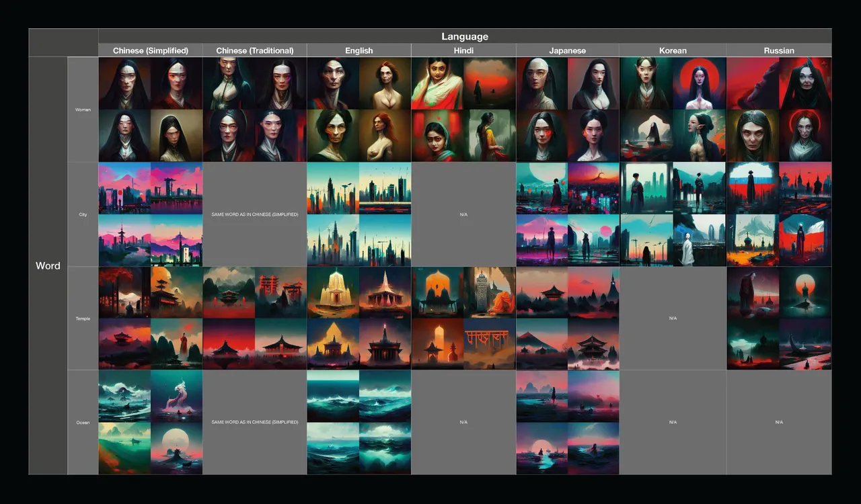Click the 'Word' row-group header
The width and height of the screenshot is (861, 504).
pyautogui.click(x=48, y=265)
